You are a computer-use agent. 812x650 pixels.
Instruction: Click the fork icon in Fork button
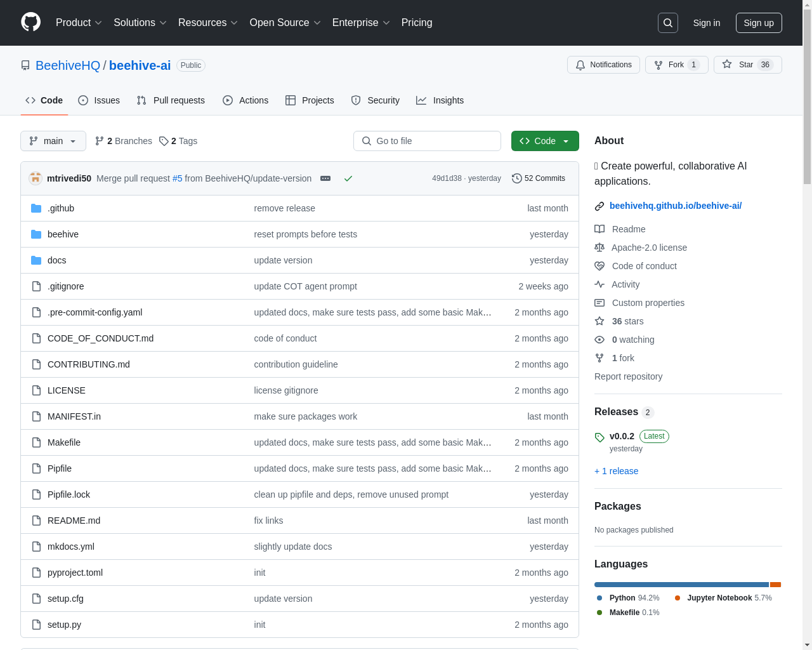(658, 65)
